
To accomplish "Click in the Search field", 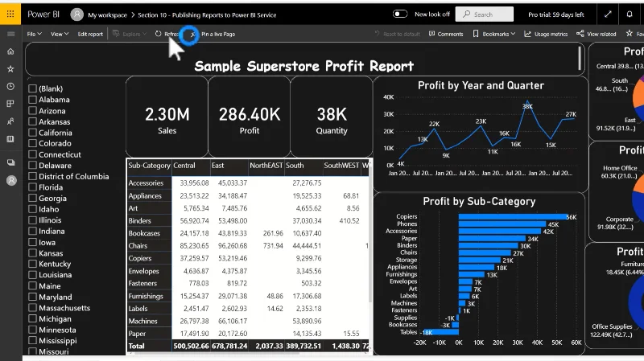I will pos(485,14).
